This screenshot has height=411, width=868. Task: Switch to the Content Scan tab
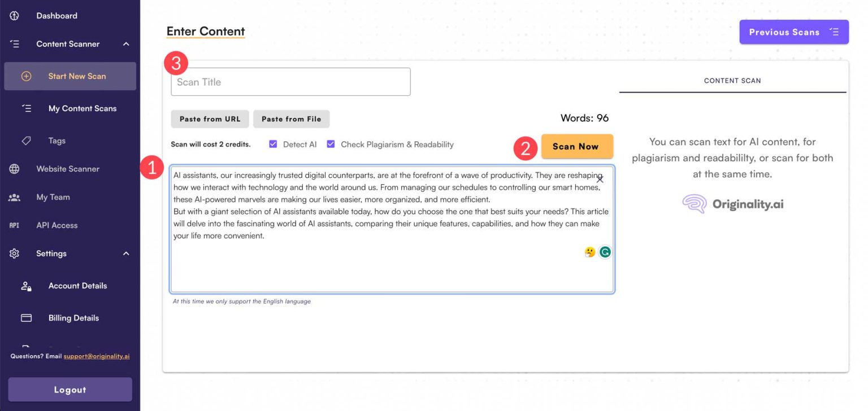732,80
